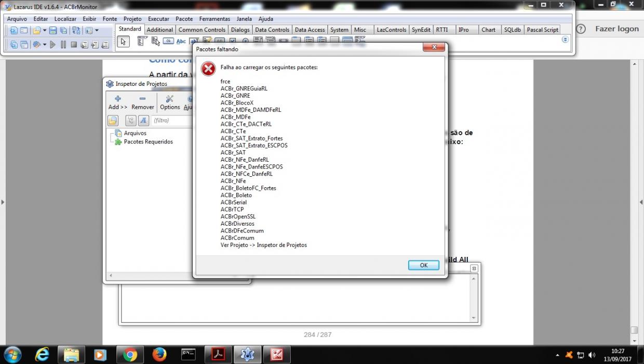Click the Step Into toolbar icon
The width and height of the screenshot is (644, 364).
[x=84, y=45]
